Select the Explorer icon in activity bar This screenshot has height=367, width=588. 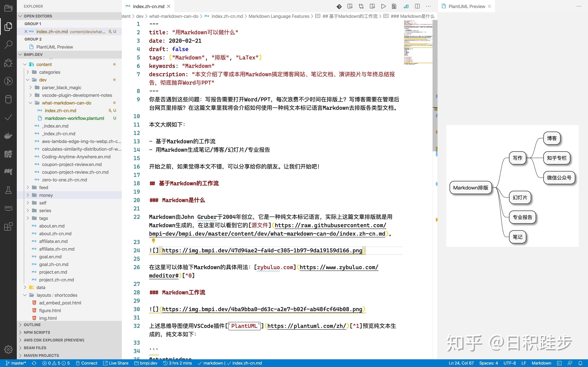(8, 27)
